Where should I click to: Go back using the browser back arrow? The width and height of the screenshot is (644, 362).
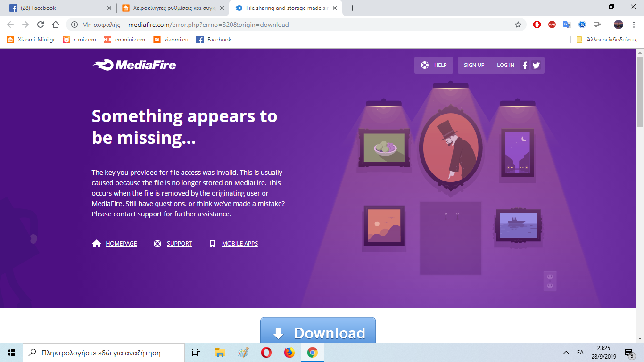10,25
